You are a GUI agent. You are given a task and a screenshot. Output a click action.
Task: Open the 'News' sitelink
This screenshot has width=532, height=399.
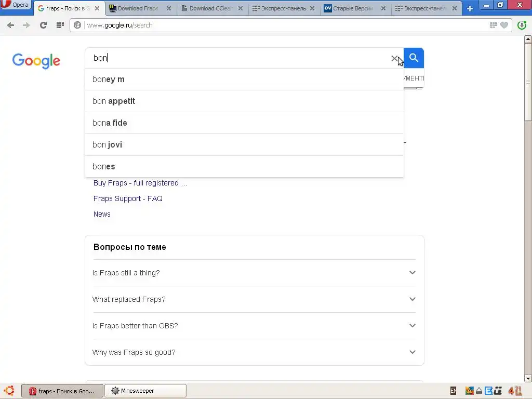(102, 214)
